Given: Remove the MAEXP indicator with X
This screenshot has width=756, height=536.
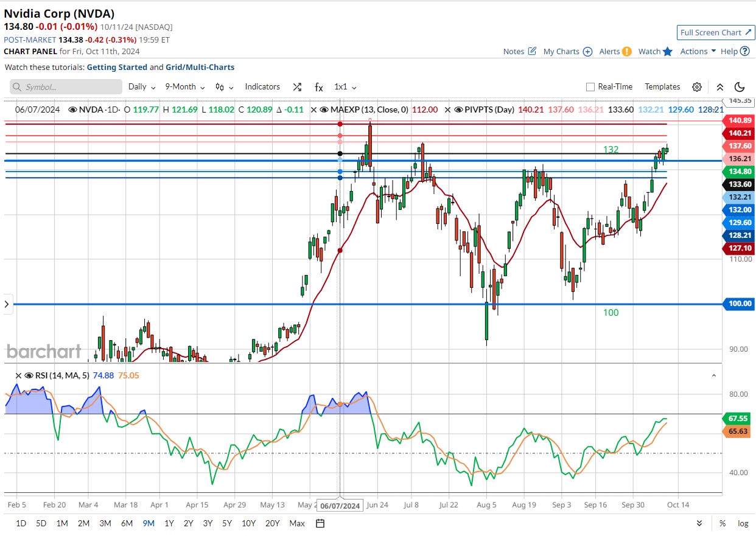Looking at the screenshot, I should [314, 110].
